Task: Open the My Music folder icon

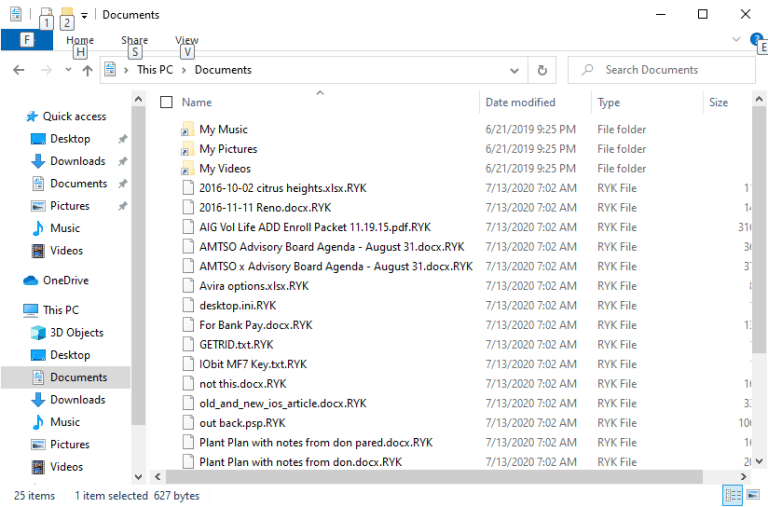Action: [187, 130]
